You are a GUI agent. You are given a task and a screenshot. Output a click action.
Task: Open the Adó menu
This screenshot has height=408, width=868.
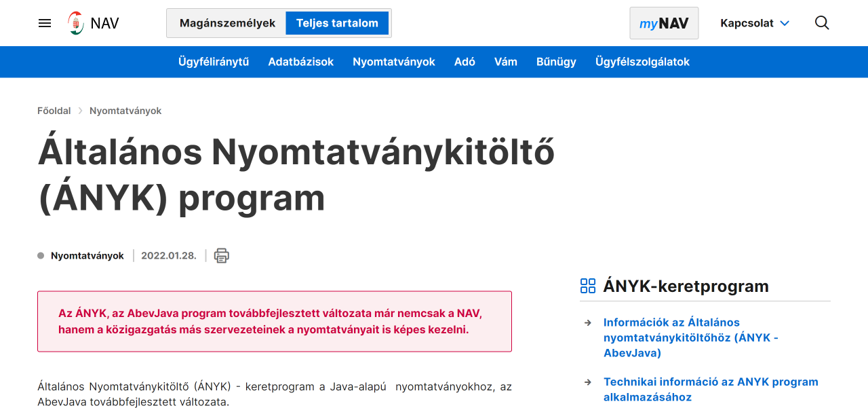click(465, 62)
